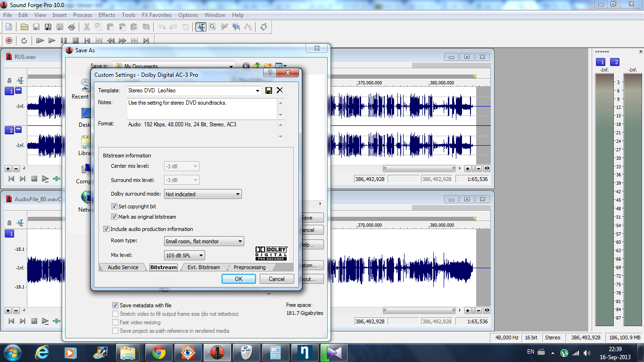Switch to the Ext. Bitstream tab
Viewport: 644px width, 362px height.
point(204,267)
